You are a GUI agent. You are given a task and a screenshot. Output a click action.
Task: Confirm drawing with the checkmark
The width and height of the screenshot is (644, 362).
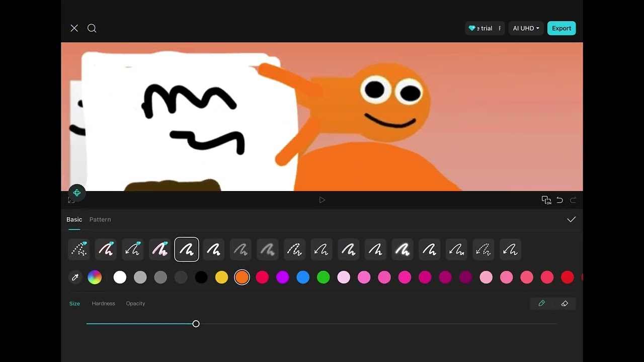coord(571,219)
